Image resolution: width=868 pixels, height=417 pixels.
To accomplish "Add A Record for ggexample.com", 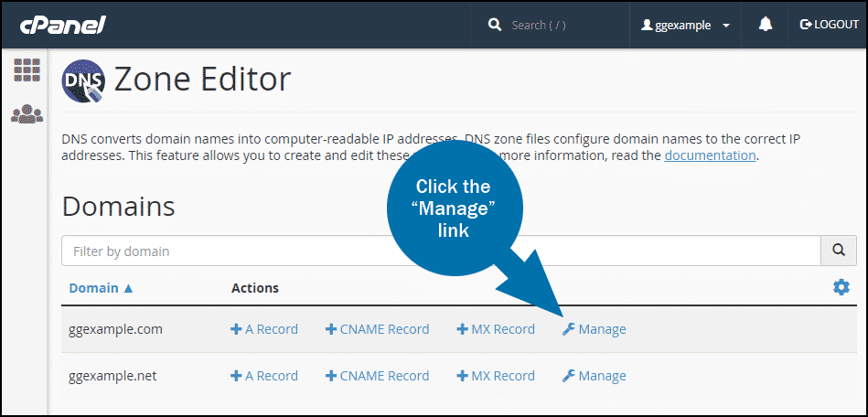I will pos(264,329).
